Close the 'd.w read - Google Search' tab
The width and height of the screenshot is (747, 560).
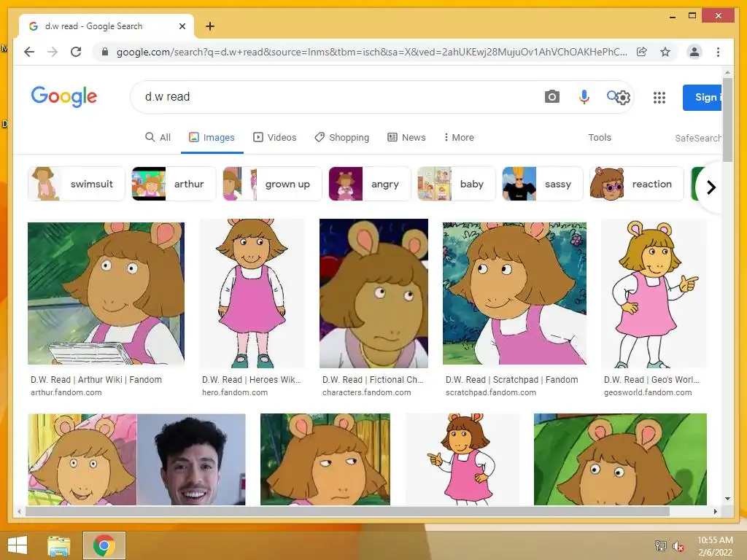pyautogui.click(x=182, y=26)
